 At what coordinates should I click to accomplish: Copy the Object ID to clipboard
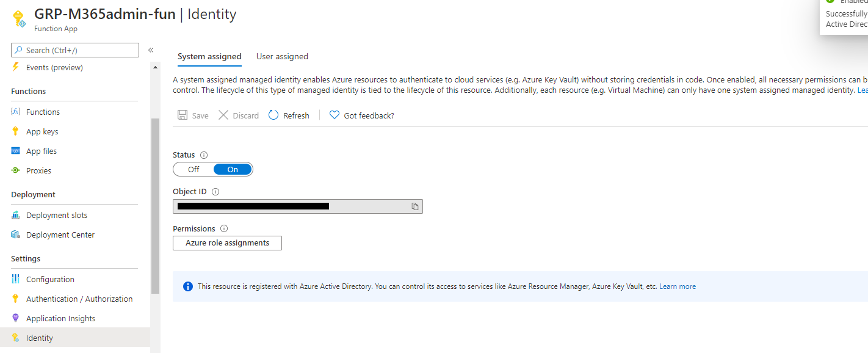pos(415,206)
